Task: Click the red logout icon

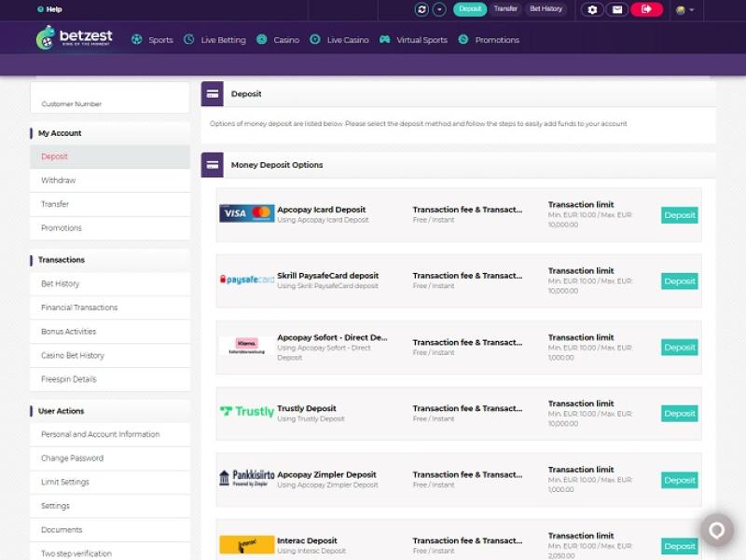Action: [646, 9]
